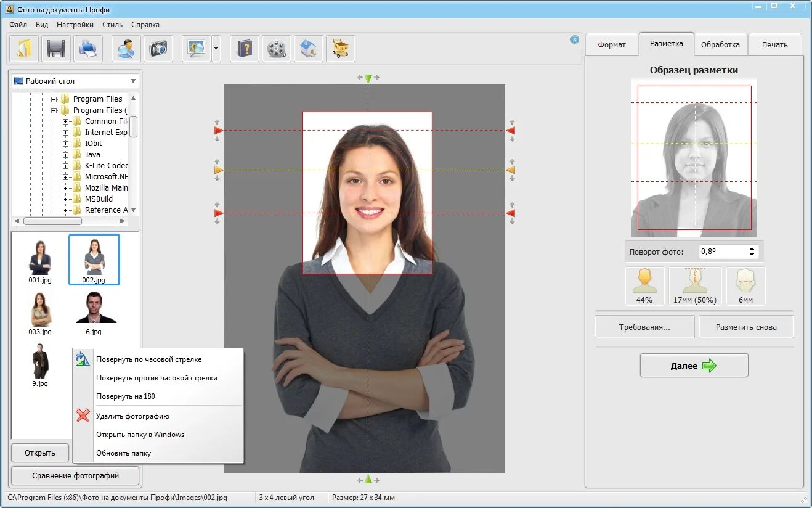Click the film reel video icon

277,49
